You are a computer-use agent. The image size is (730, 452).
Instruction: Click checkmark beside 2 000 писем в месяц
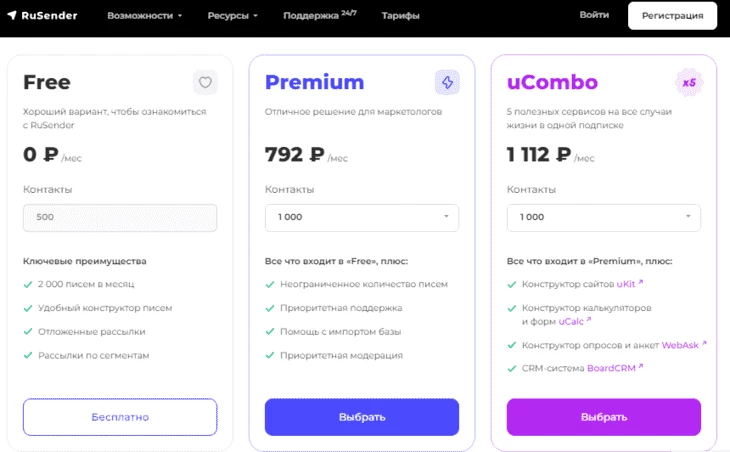(x=28, y=284)
